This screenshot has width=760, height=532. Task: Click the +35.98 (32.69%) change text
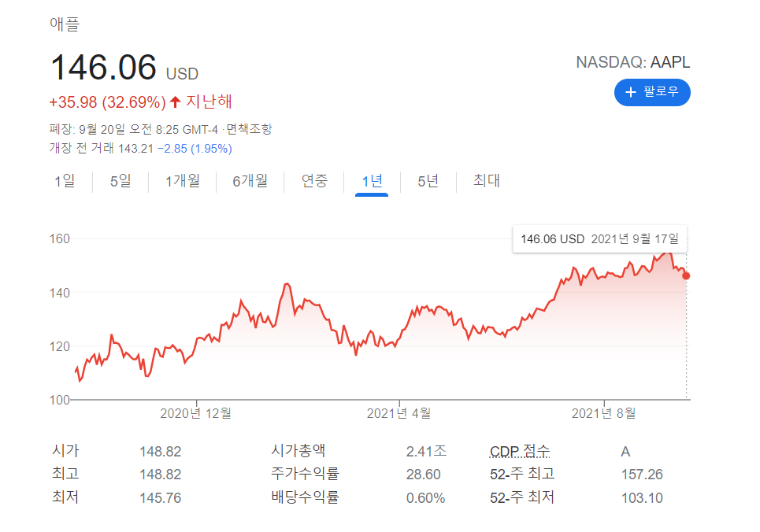click(x=108, y=102)
